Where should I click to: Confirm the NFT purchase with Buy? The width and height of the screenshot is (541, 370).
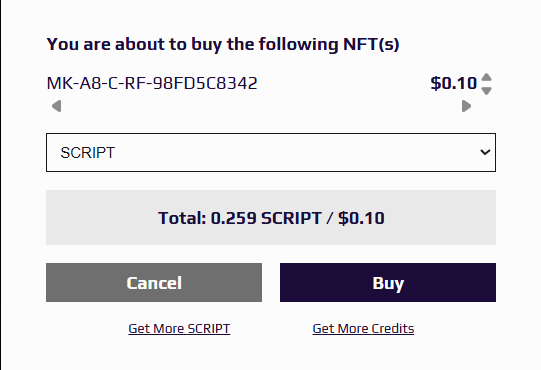pyautogui.click(x=388, y=282)
